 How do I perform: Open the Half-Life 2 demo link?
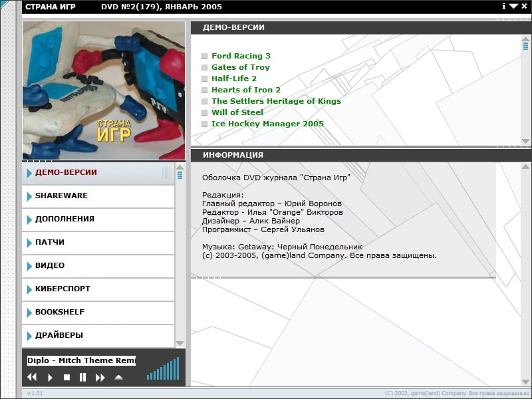(234, 78)
